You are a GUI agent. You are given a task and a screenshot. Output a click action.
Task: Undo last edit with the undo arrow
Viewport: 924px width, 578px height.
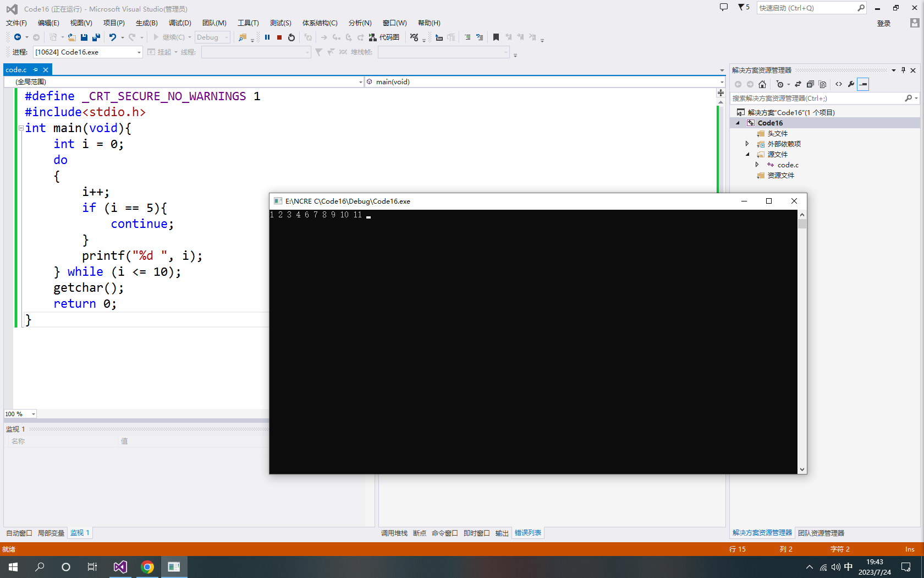pyautogui.click(x=113, y=37)
